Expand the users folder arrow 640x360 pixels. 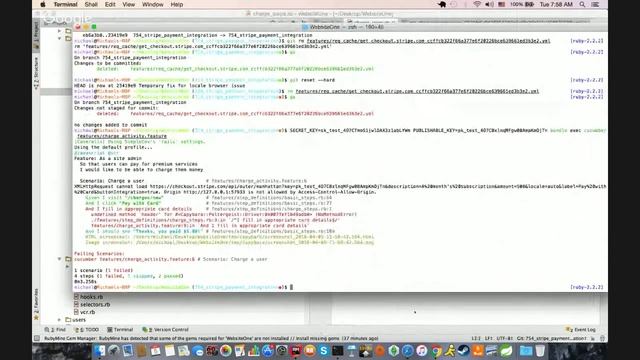click(60, 320)
